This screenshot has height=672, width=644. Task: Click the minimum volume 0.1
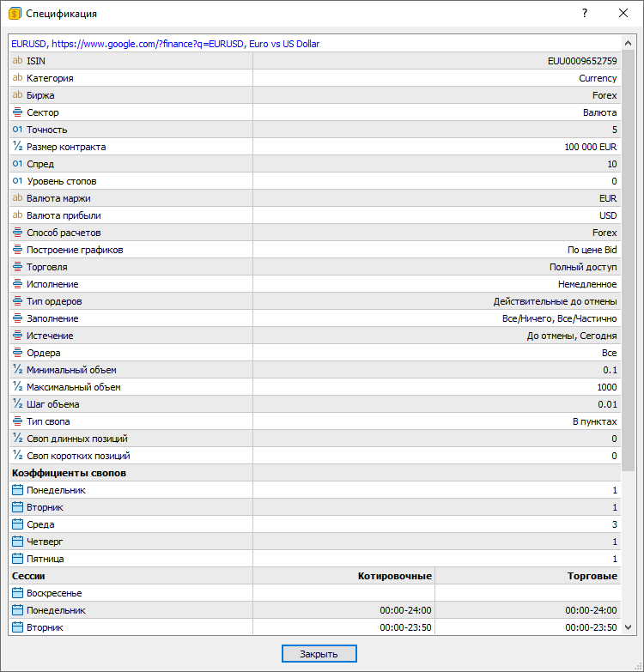pos(611,370)
